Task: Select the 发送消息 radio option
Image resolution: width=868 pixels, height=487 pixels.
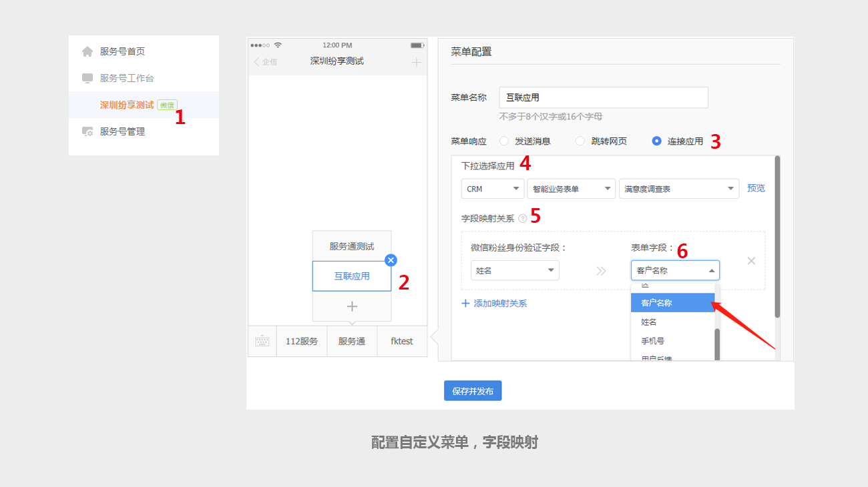Action: tap(504, 141)
